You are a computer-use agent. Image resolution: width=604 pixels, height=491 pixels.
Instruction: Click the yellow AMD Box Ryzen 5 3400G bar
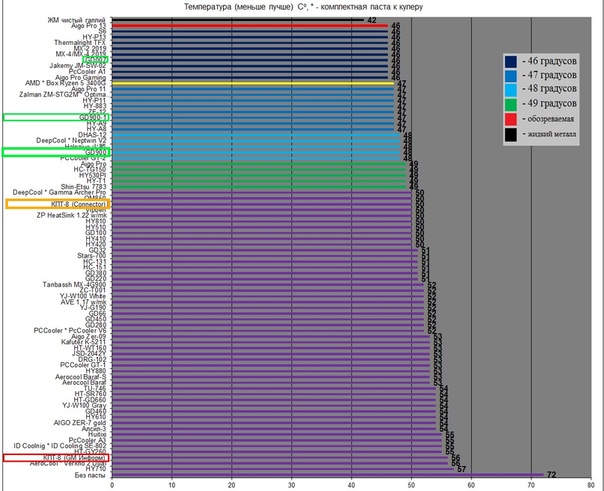click(253, 83)
